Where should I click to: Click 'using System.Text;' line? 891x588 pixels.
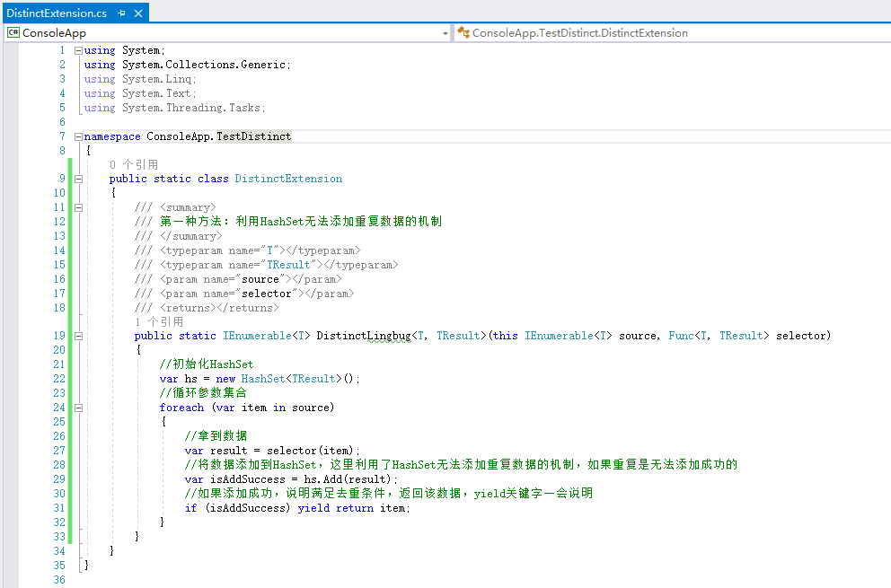pos(140,93)
